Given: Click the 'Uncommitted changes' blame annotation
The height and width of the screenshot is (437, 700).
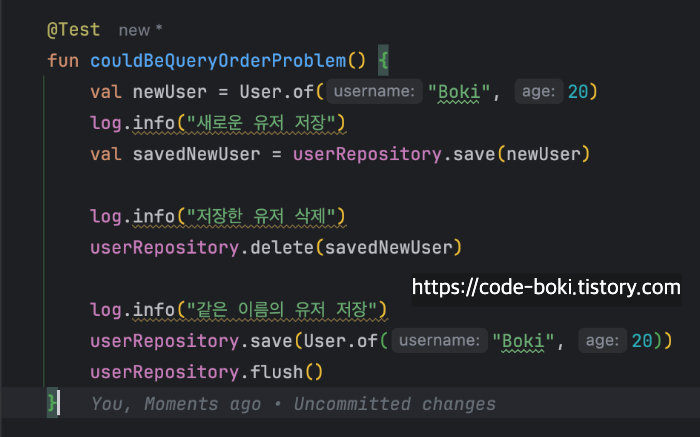Looking at the screenshot, I should tap(395, 404).
